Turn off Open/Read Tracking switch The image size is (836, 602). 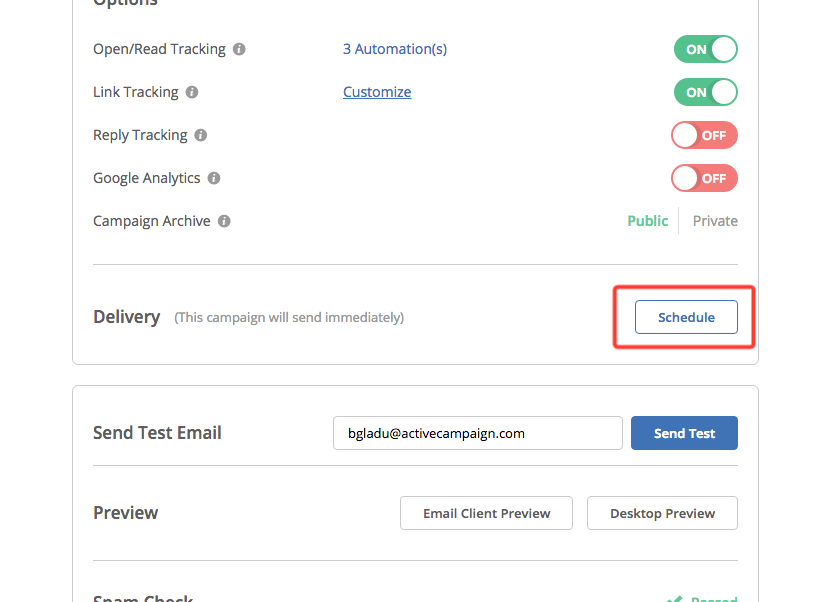click(705, 49)
